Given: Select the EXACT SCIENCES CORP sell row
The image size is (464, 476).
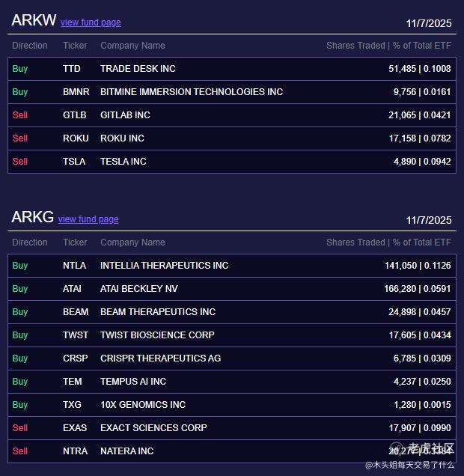Looking at the screenshot, I should (232, 428).
